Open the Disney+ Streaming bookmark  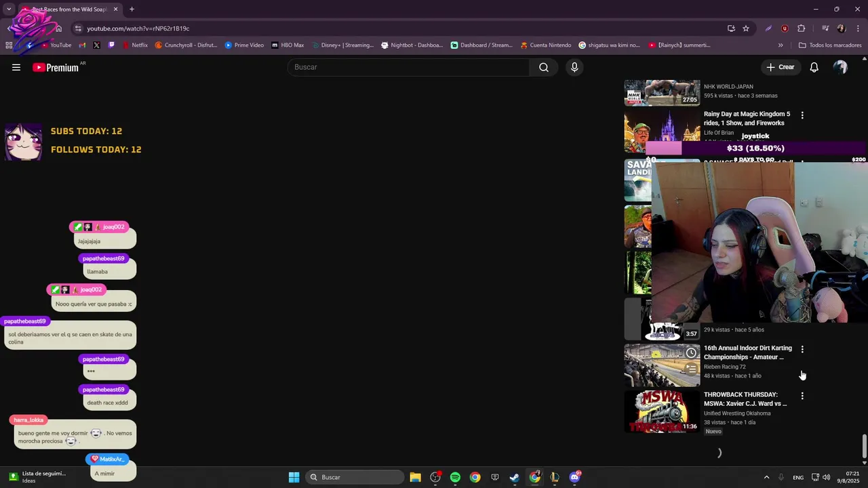pos(342,45)
